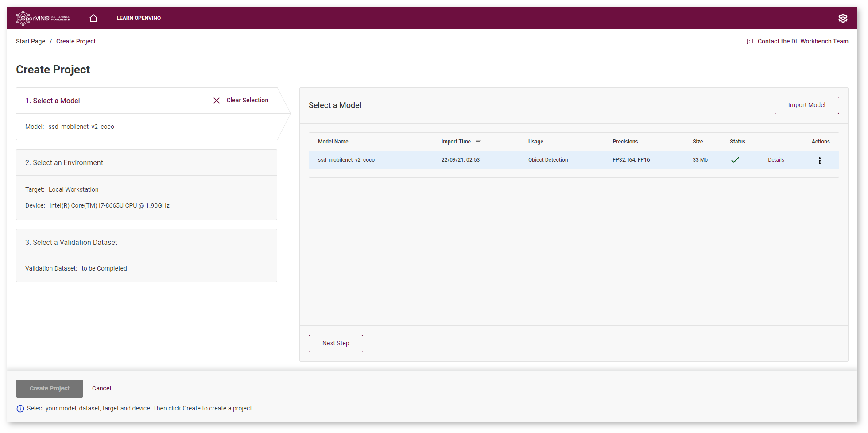
Task: Click Usage column header
Action: click(535, 142)
